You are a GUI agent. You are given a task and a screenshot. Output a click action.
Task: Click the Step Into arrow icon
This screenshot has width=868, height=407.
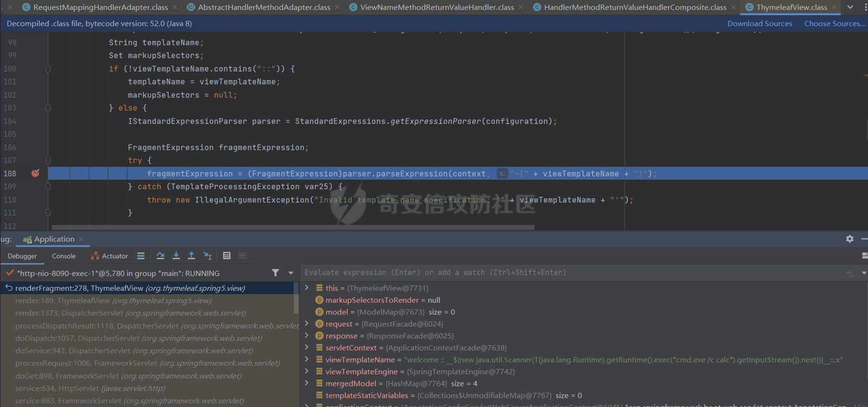176,255
